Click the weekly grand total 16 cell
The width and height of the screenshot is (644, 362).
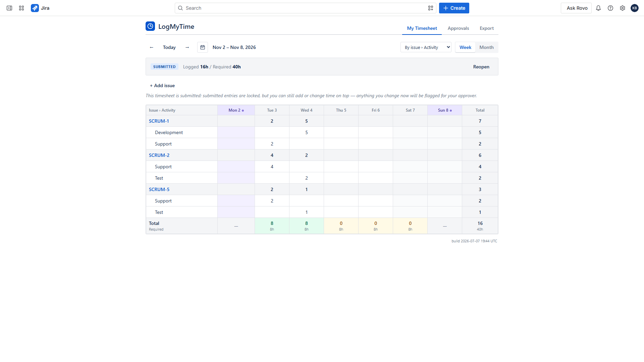tap(480, 226)
